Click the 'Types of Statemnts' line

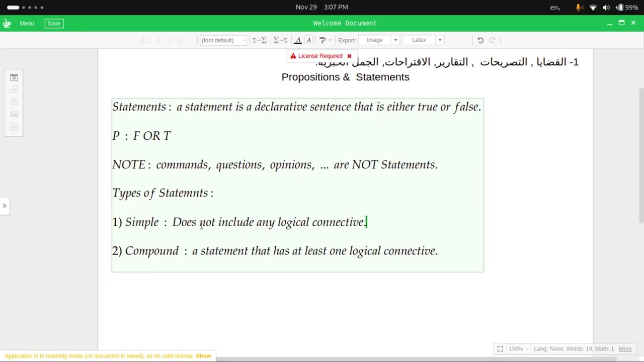163,193
